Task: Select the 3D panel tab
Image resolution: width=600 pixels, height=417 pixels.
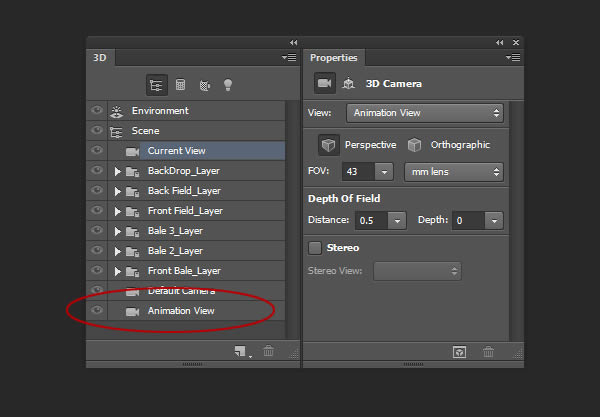Action: click(101, 58)
